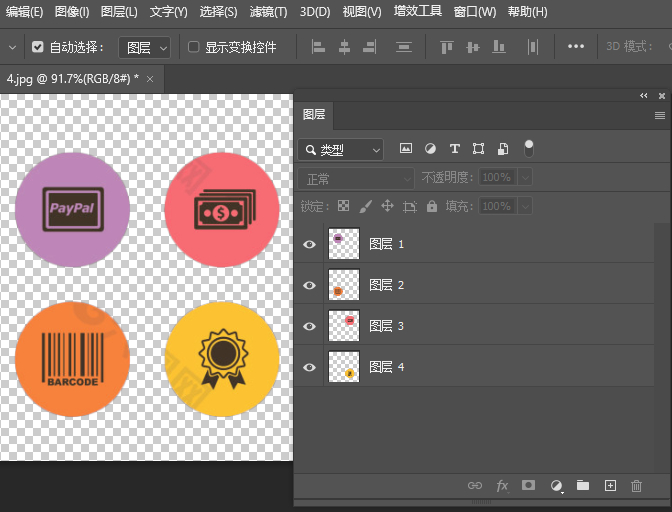This screenshot has width=672, height=512.
Task: Open the 类型 layer filter dropdown
Action: click(341, 150)
